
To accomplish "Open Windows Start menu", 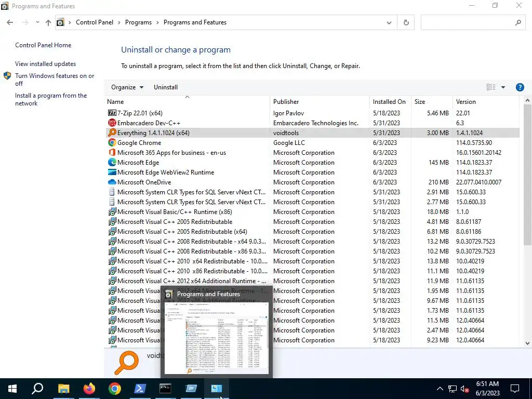I will point(12,389).
